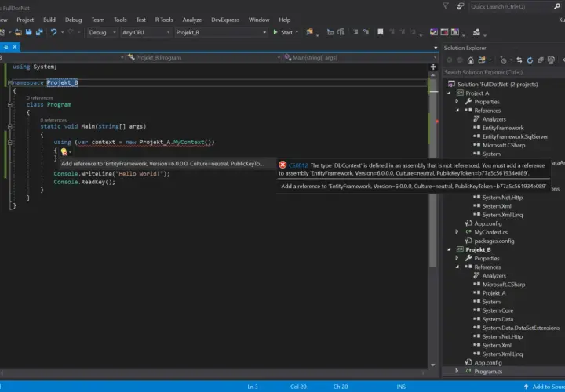This screenshot has width=565, height=392.
Task: Open the Analyze menu
Action: pos(192,20)
